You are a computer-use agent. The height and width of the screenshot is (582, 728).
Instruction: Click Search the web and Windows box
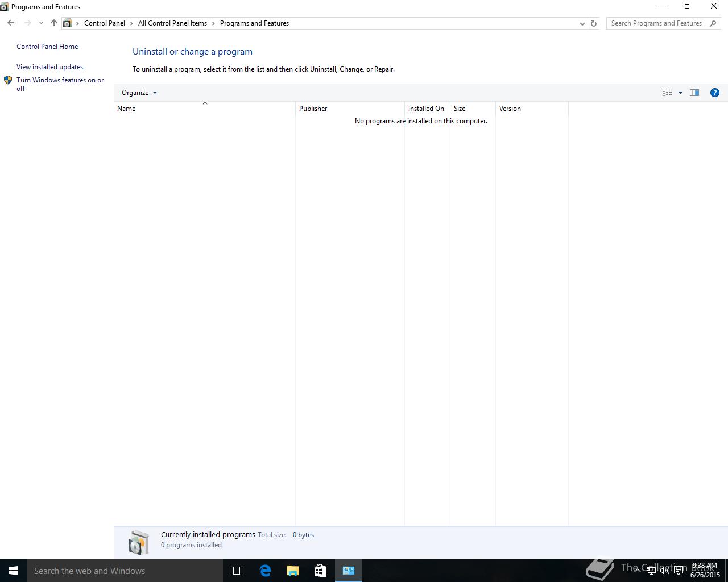pyautogui.click(x=125, y=571)
